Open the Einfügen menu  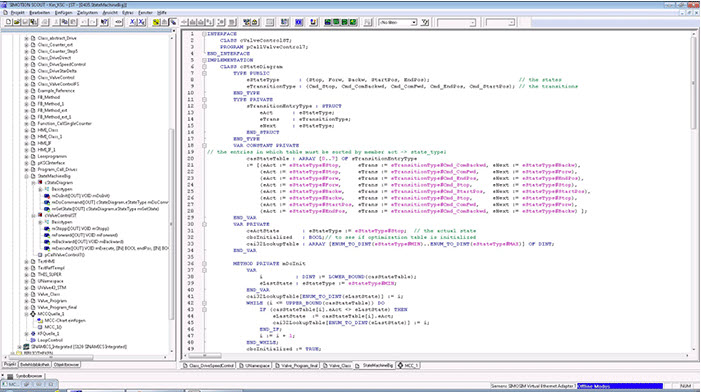tap(63, 13)
